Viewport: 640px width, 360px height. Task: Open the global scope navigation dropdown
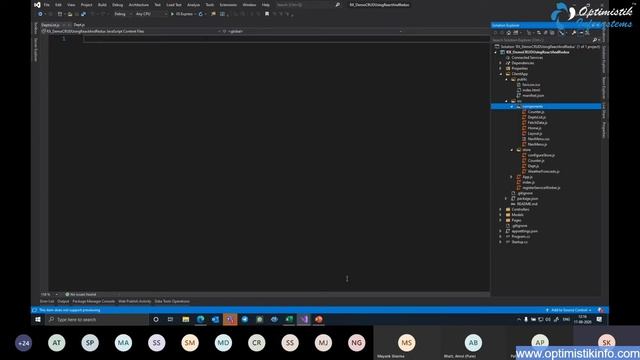[x=312, y=31]
